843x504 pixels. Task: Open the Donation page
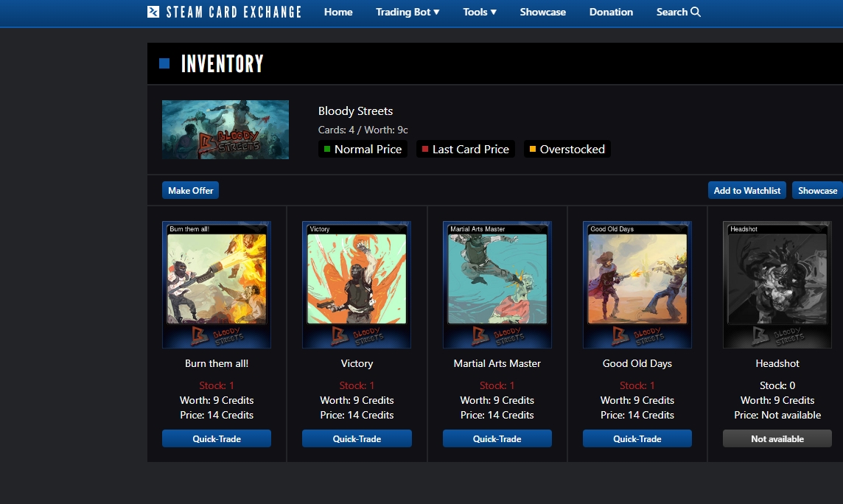pyautogui.click(x=611, y=12)
